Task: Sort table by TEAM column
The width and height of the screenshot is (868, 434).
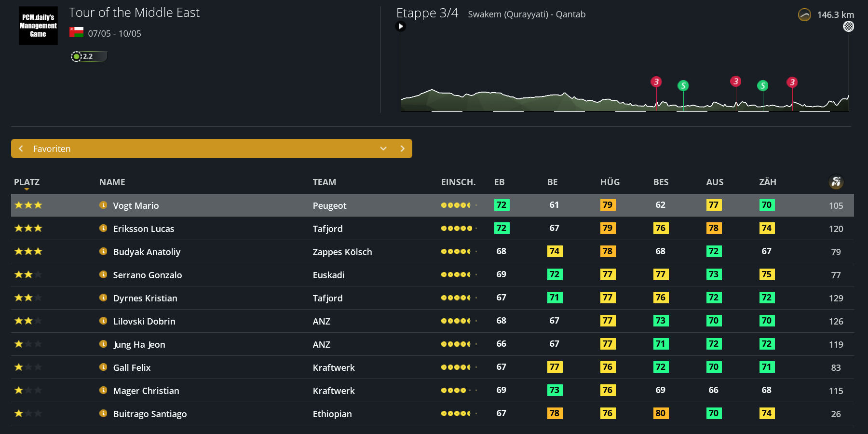Action: (x=324, y=182)
